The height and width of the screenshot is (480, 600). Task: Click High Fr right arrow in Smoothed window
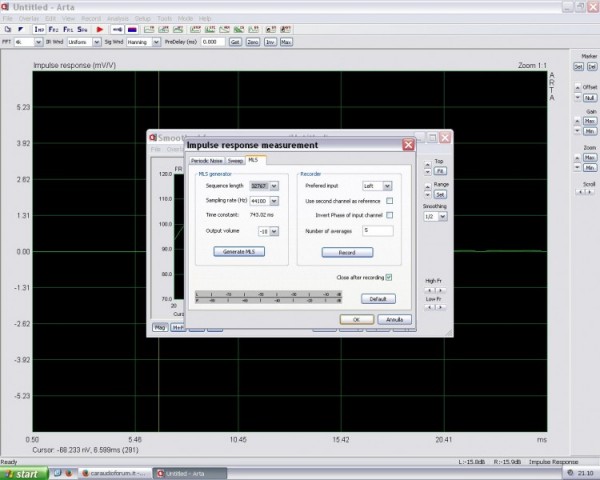(440, 290)
